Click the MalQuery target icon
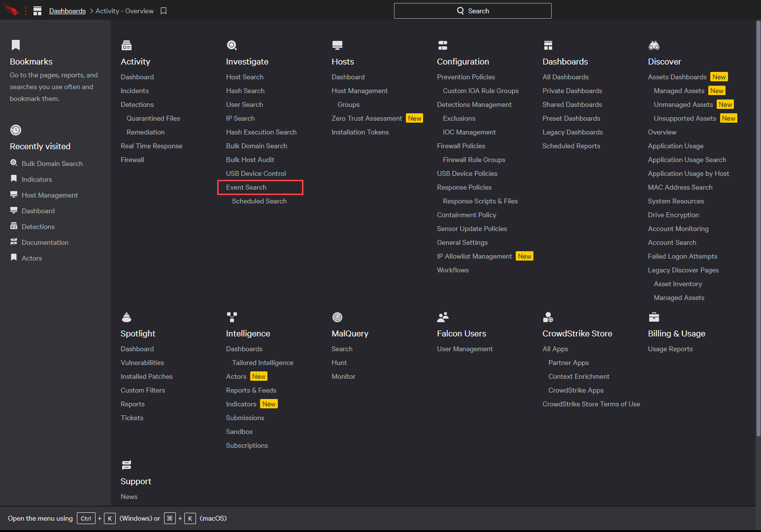 [x=337, y=317]
